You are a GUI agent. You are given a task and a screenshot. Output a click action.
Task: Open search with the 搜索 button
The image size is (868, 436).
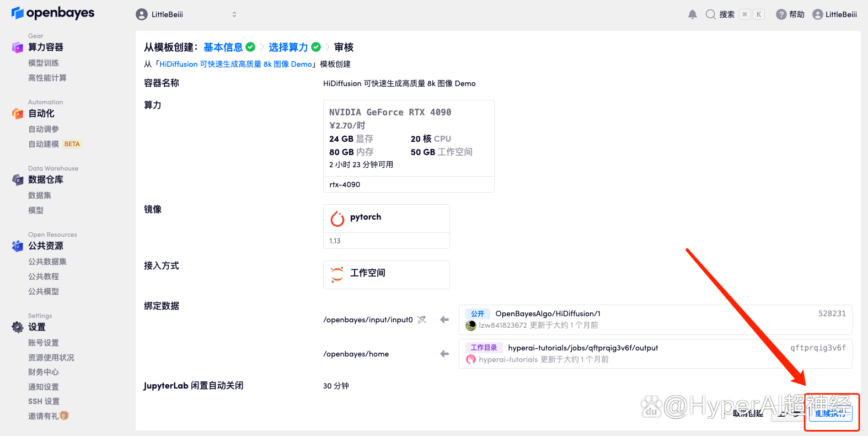pos(720,14)
